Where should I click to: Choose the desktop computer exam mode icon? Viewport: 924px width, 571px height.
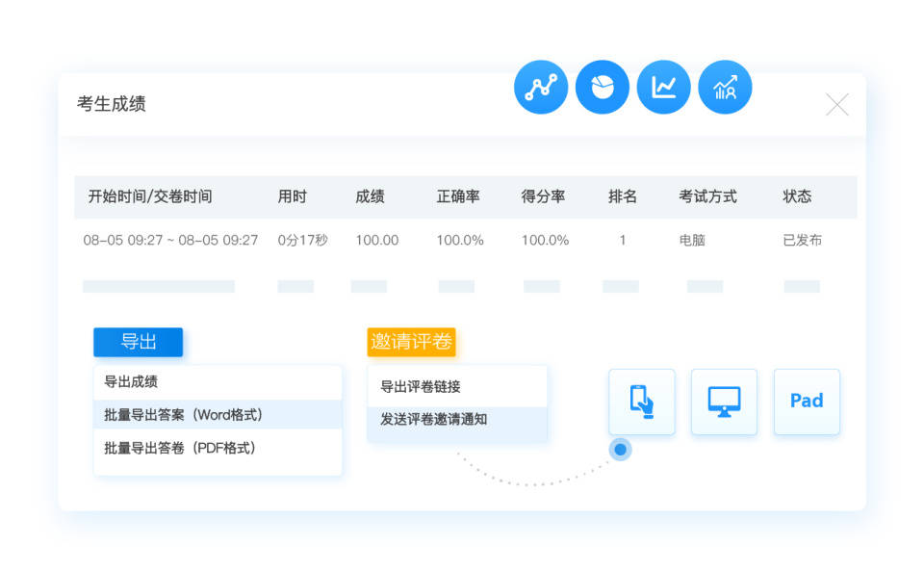(x=724, y=402)
